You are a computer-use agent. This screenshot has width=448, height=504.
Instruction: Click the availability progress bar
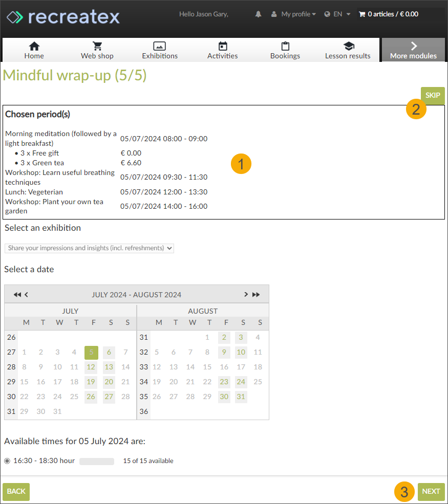(x=97, y=461)
